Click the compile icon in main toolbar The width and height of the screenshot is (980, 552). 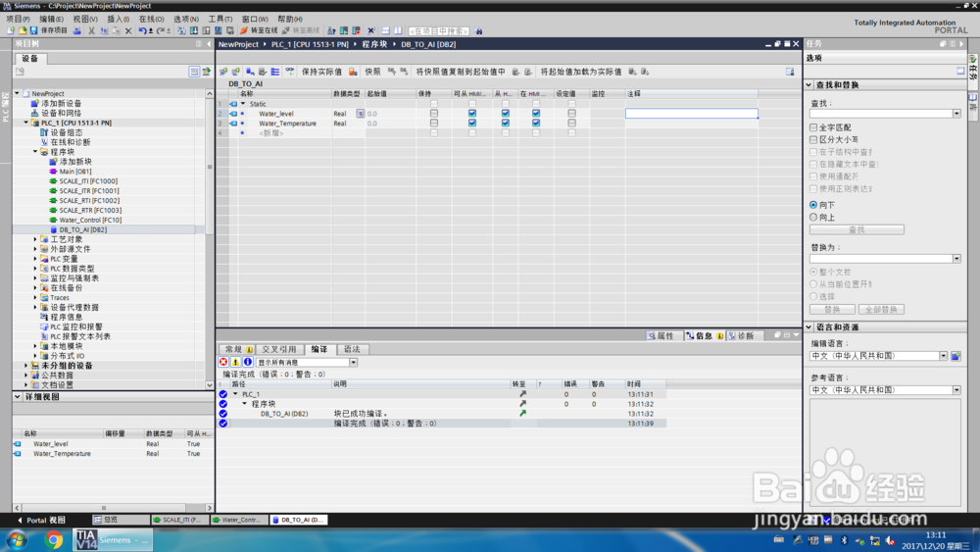181,30
